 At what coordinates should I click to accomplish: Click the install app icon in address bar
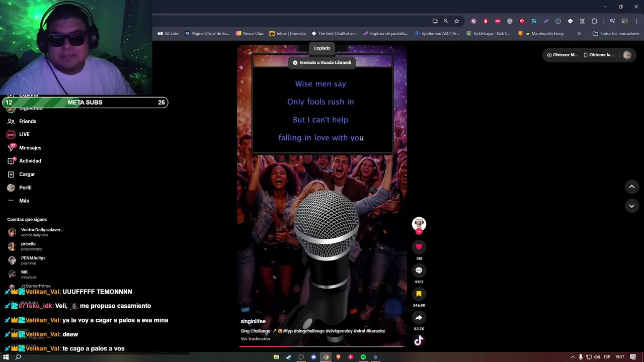tap(435, 21)
